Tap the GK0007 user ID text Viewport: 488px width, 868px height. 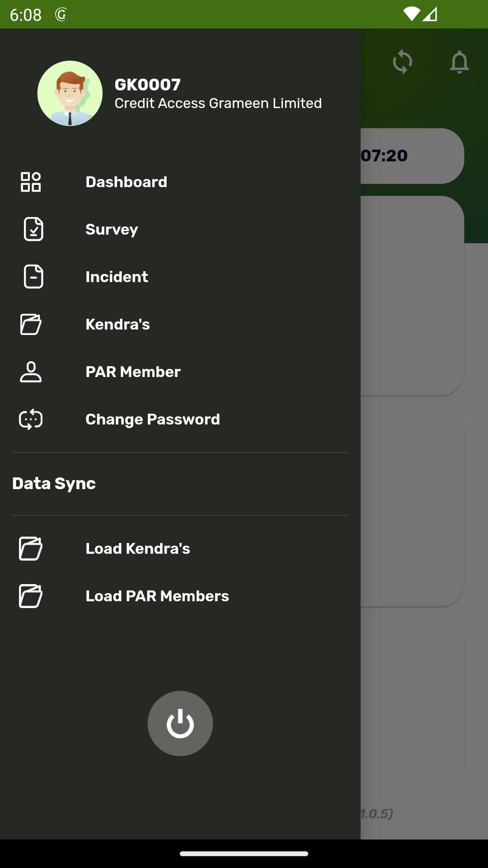click(x=148, y=85)
